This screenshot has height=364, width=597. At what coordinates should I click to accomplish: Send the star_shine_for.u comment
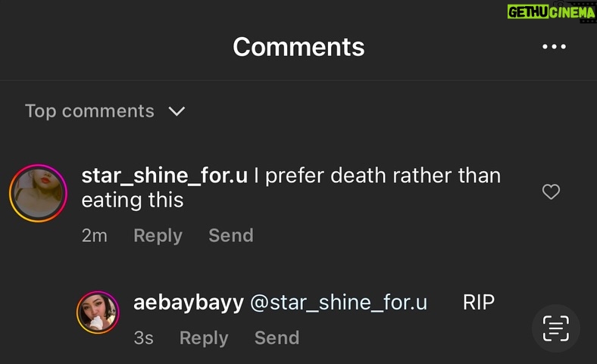coord(230,235)
